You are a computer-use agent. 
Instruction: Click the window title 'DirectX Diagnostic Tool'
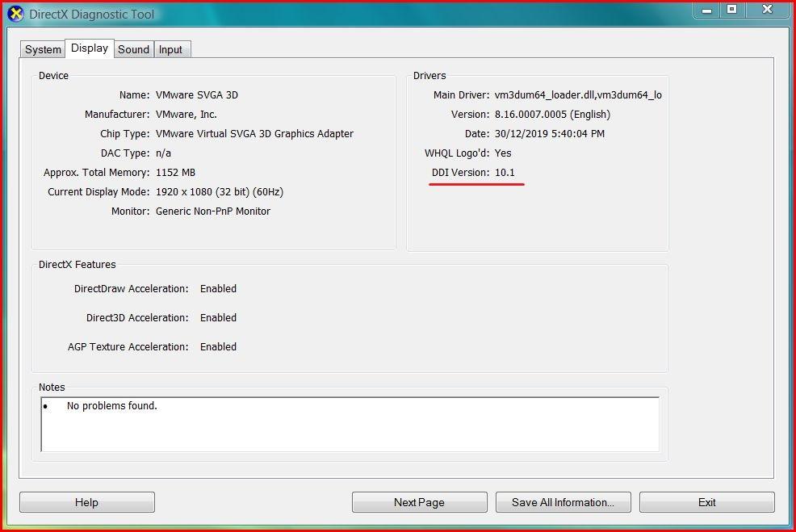(x=91, y=15)
